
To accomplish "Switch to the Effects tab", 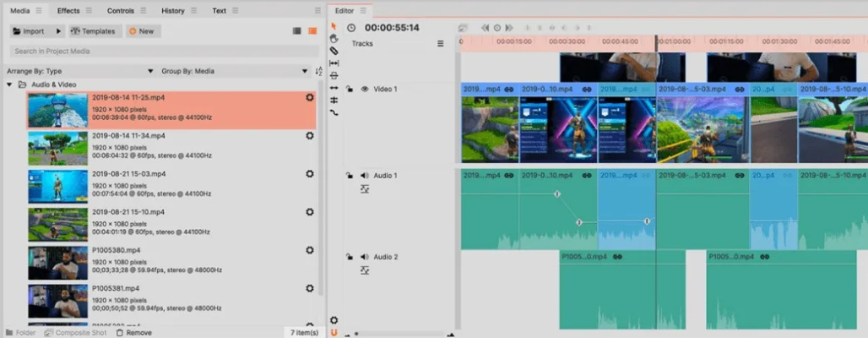I will [68, 11].
